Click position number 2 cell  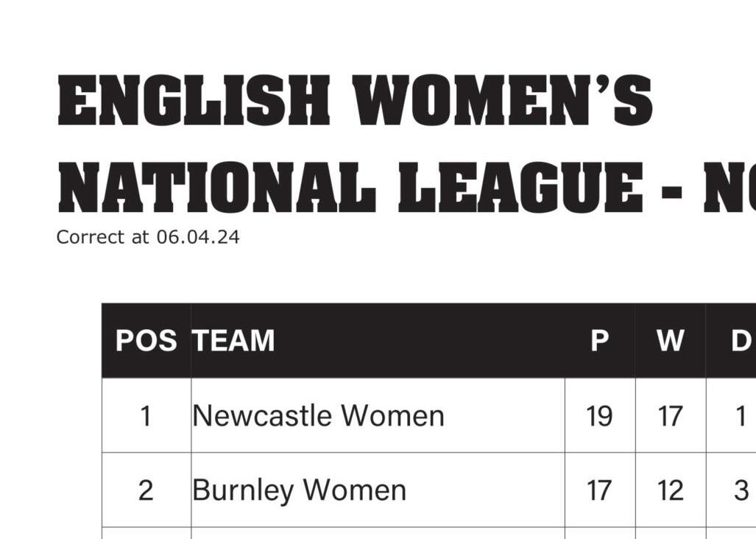(x=146, y=490)
